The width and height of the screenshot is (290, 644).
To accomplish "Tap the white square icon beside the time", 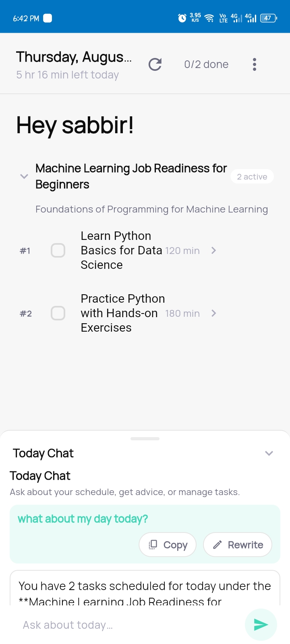I will (48, 18).
